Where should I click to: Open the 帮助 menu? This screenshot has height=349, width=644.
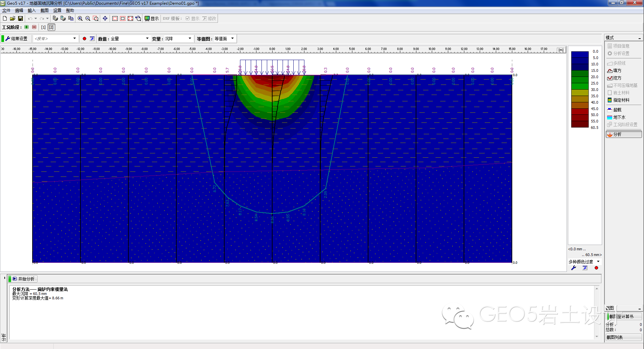[x=70, y=10]
